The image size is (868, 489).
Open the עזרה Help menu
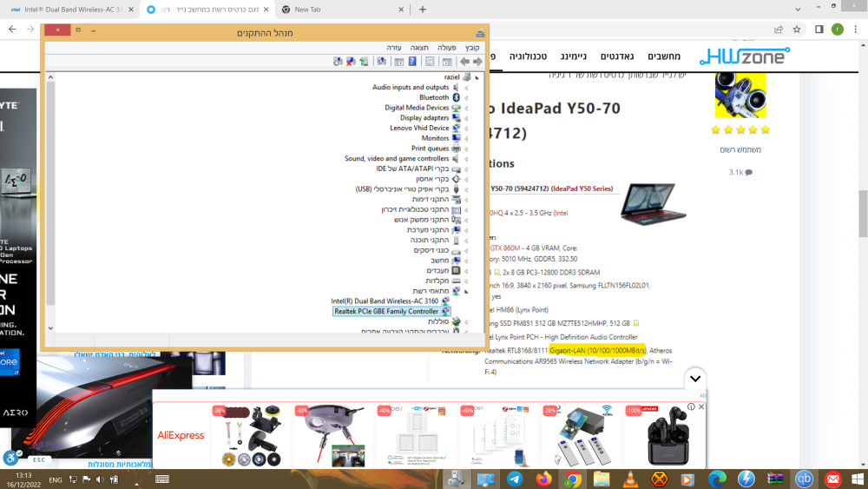pos(394,48)
